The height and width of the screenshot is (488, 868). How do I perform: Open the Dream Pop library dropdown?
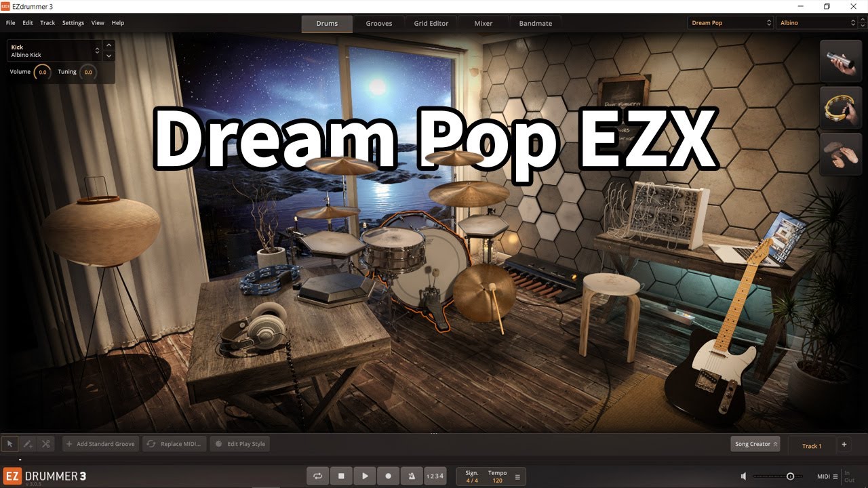[730, 22]
